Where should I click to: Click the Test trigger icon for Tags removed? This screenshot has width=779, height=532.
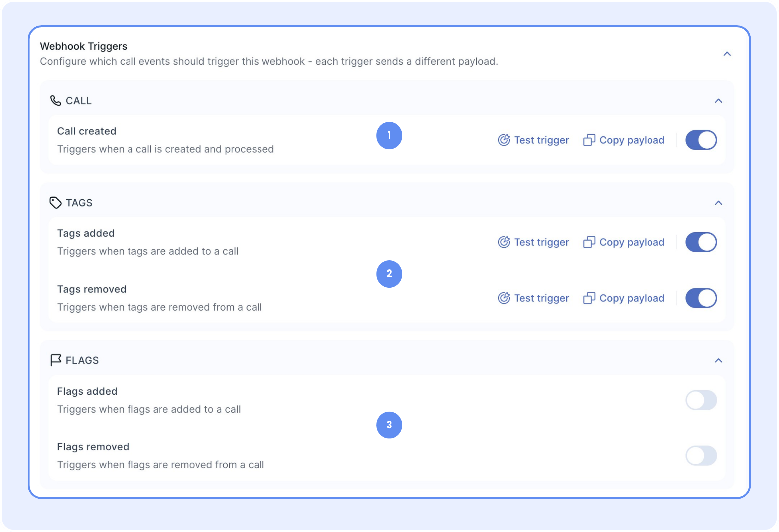tap(504, 298)
